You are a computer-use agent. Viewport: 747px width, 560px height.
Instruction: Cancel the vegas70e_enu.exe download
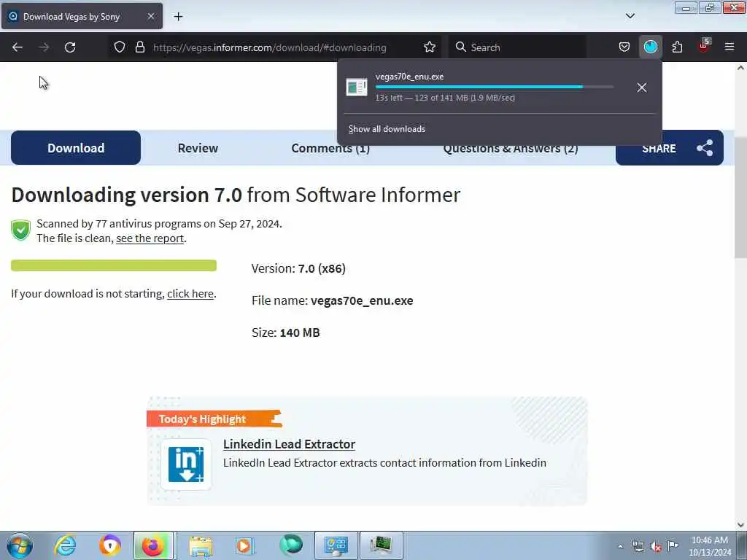point(642,87)
